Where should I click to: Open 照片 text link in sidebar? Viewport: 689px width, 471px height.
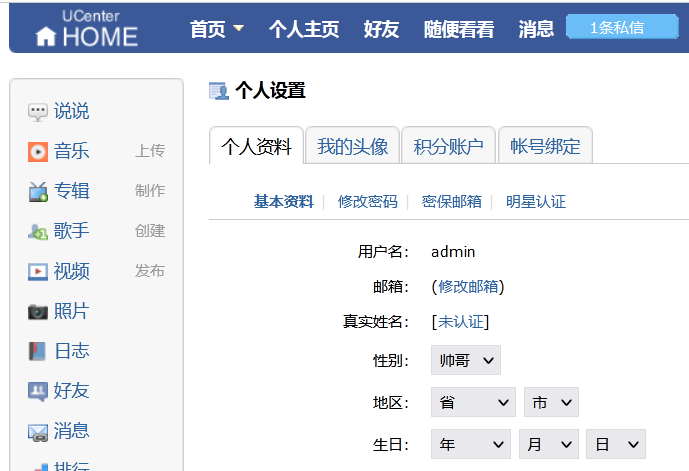point(72,311)
